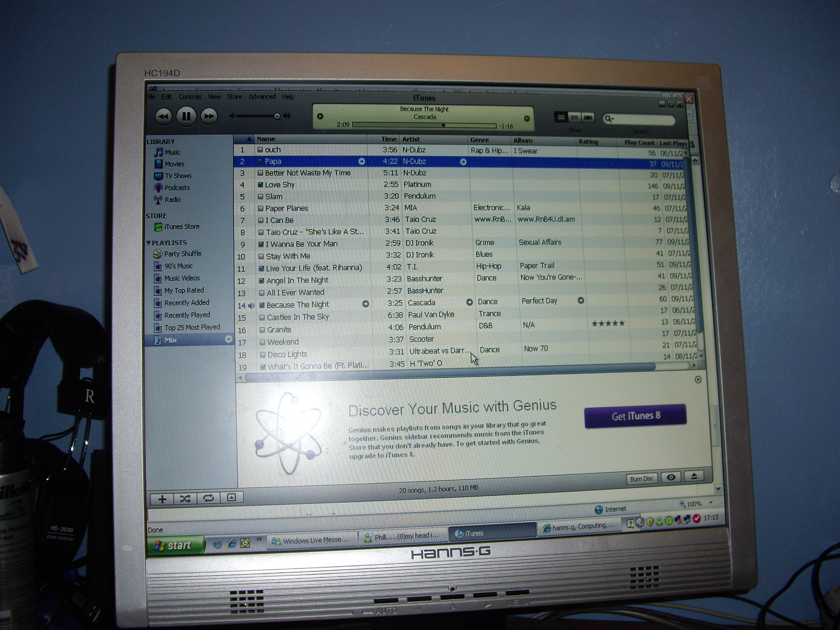840x630 pixels.
Task: Click the Name column sort arrow
Action: point(249,139)
